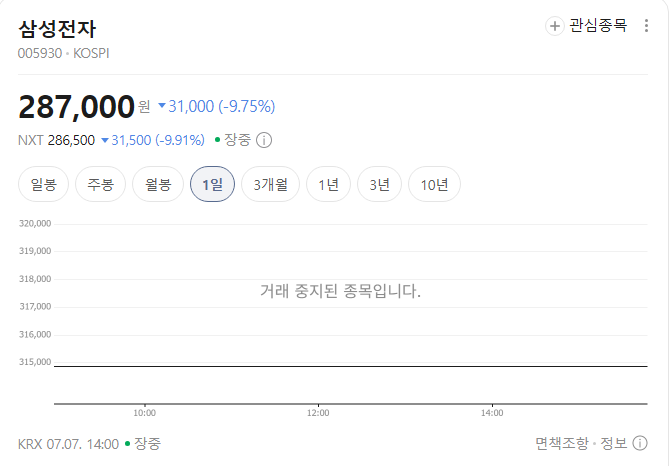Show the 3개월 chart range
This screenshot has height=466, width=669.
point(271,184)
